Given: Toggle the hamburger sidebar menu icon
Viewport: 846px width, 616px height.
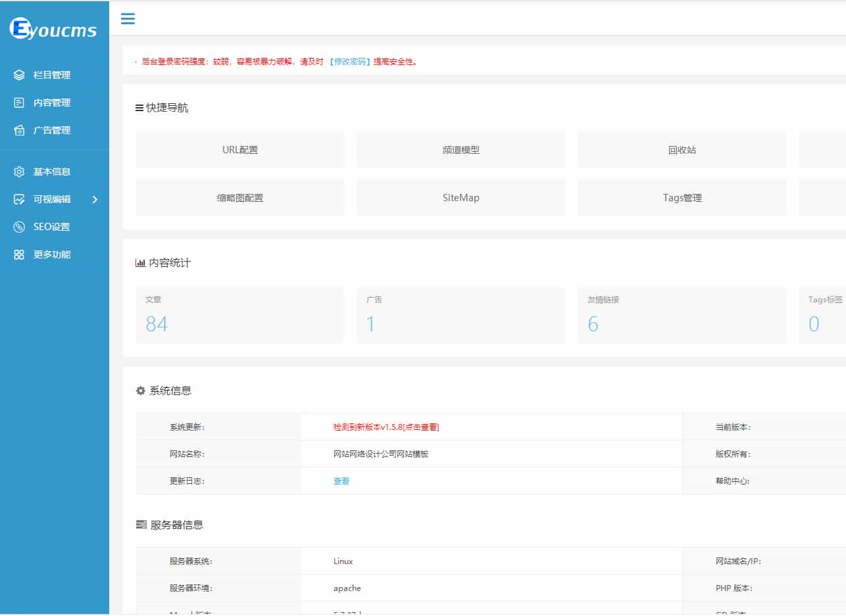Looking at the screenshot, I should pyautogui.click(x=128, y=18).
